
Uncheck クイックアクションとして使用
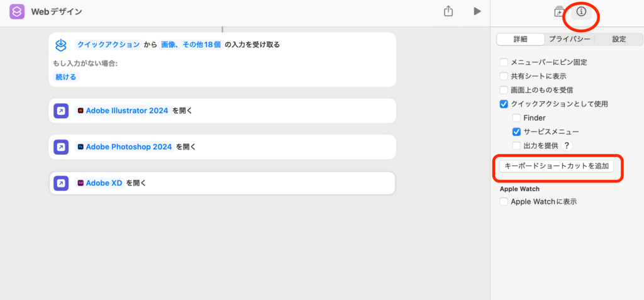pyautogui.click(x=504, y=104)
